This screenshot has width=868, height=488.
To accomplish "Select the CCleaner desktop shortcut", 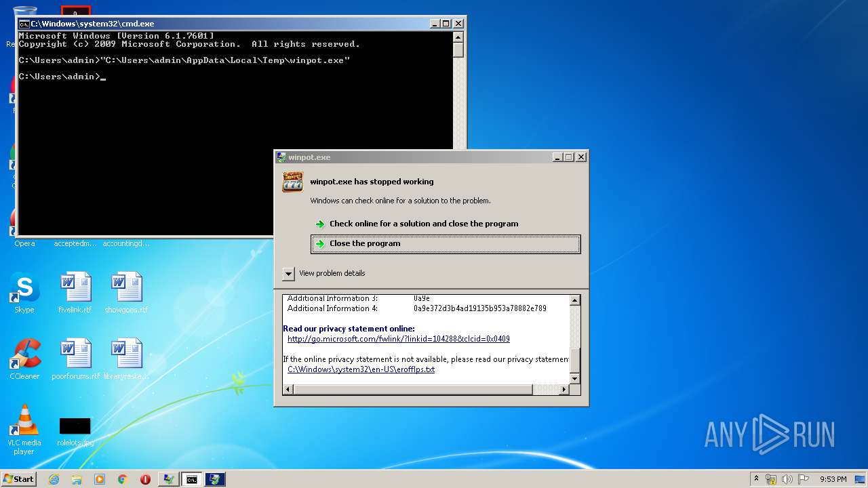I will tap(24, 359).
